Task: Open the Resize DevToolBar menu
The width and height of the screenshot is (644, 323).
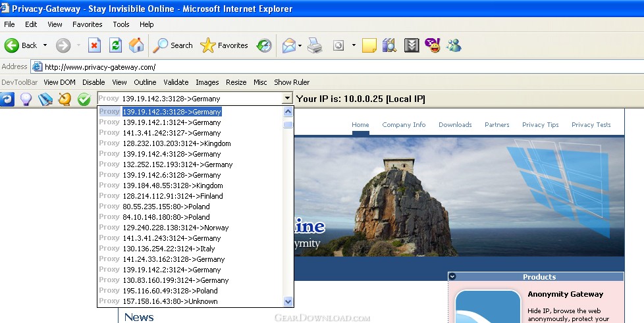Action: coord(236,82)
